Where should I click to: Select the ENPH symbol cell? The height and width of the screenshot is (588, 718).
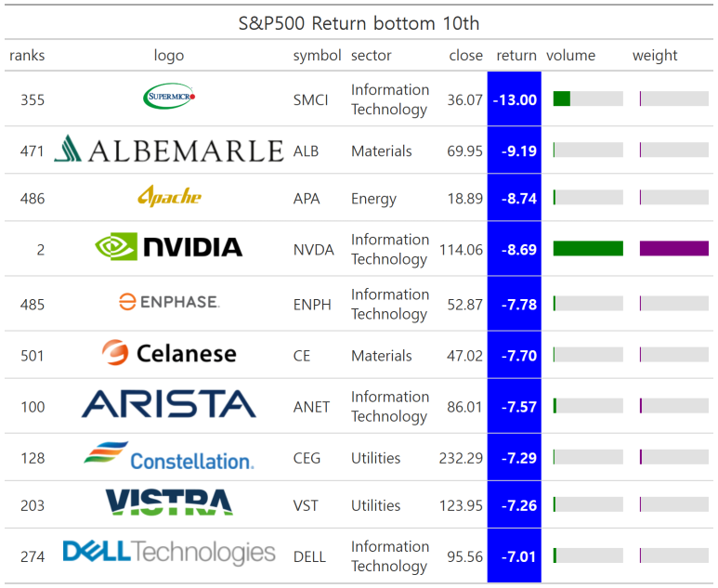312,305
